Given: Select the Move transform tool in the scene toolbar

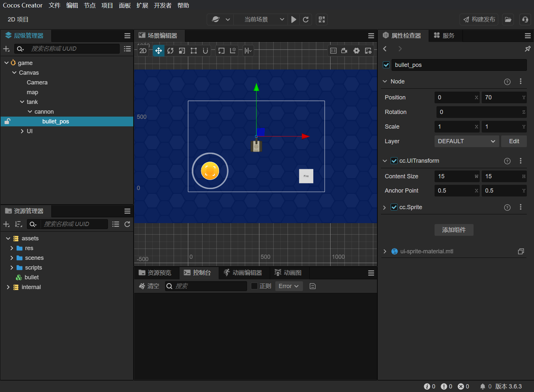Looking at the screenshot, I should [x=158, y=51].
